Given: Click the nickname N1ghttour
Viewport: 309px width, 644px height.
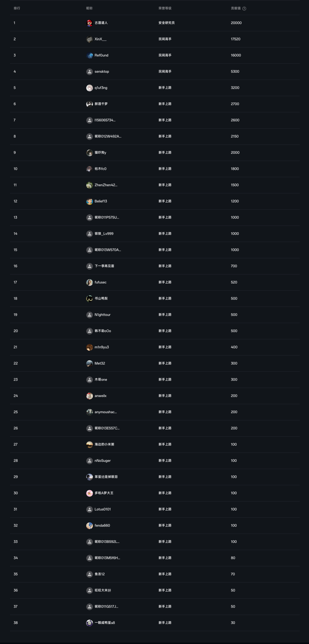Looking at the screenshot, I should [102, 315].
